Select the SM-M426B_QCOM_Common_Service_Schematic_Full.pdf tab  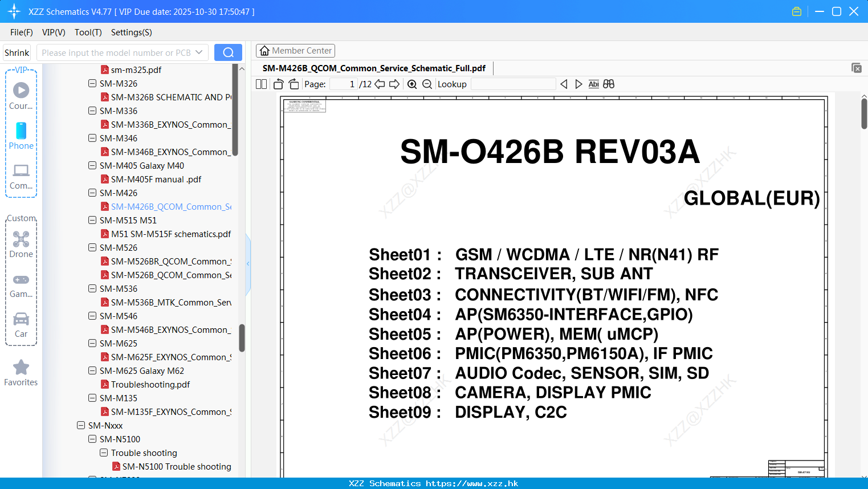coord(374,68)
